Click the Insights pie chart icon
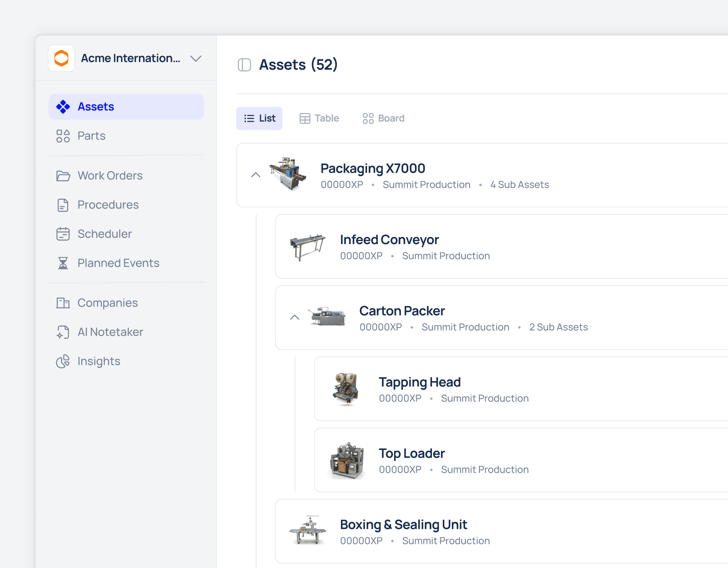 [x=63, y=361]
